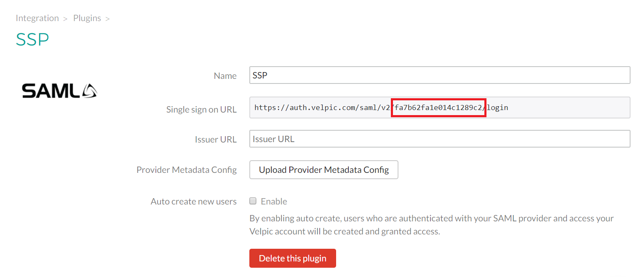Focus the Name field containing SSP
644x277 pixels.
pyautogui.click(x=439, y=75)
